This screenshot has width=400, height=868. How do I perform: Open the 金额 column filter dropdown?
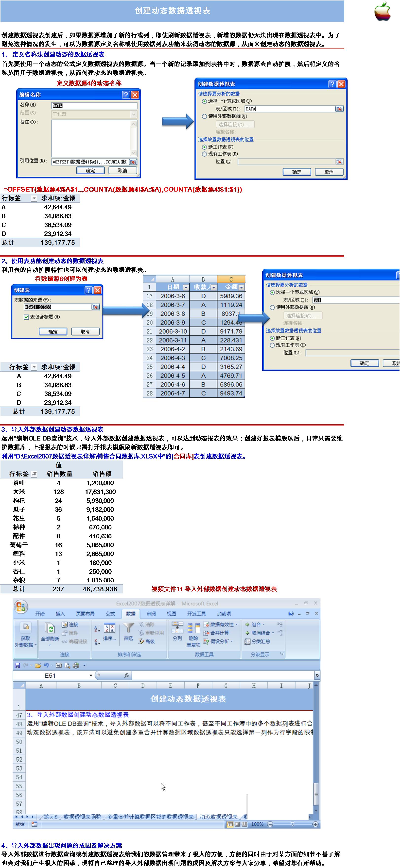point(241,287)
